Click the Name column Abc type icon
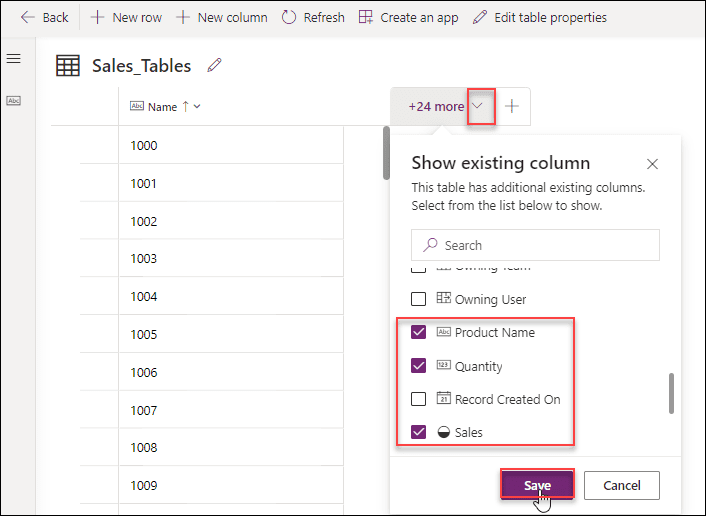 (x=137, y=106)
